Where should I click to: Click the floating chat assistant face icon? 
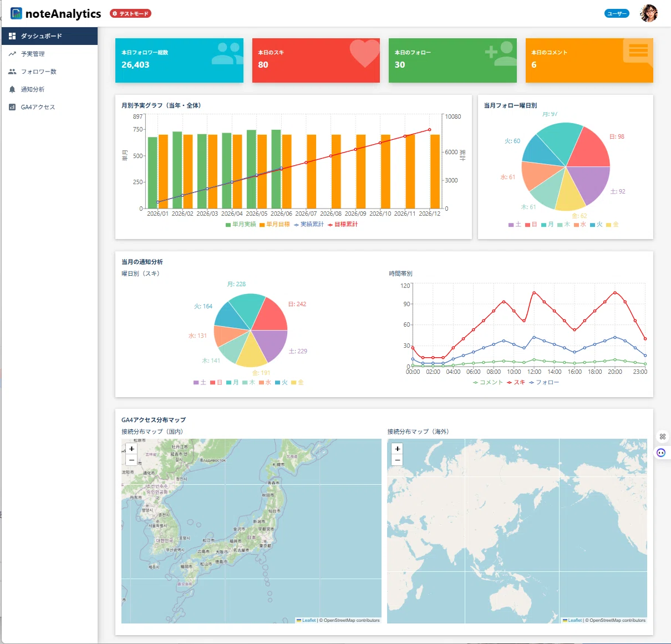pyautogui.click(x=661, y=453)
